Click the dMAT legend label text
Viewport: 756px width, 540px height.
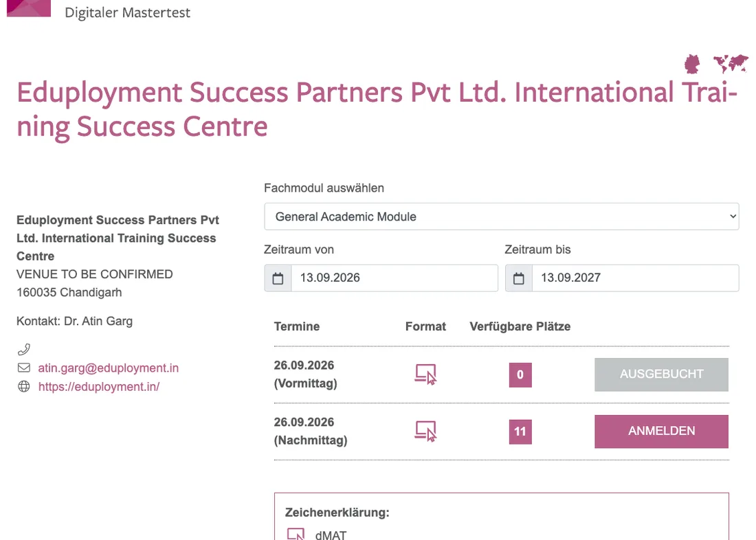tap(331, 535)
